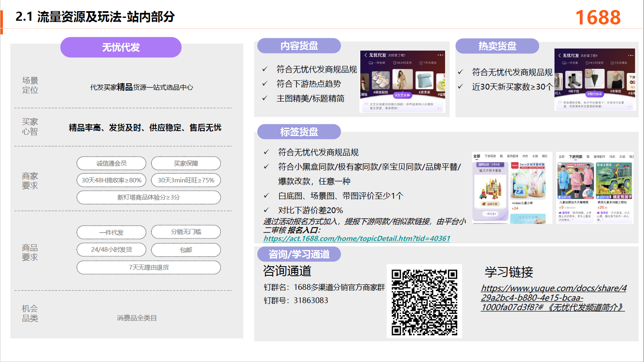Click thumbs-up 值得买 icon under 男孩儿童多功能工程玩
The height and width of the screenshot is (362, 644).
598,213
